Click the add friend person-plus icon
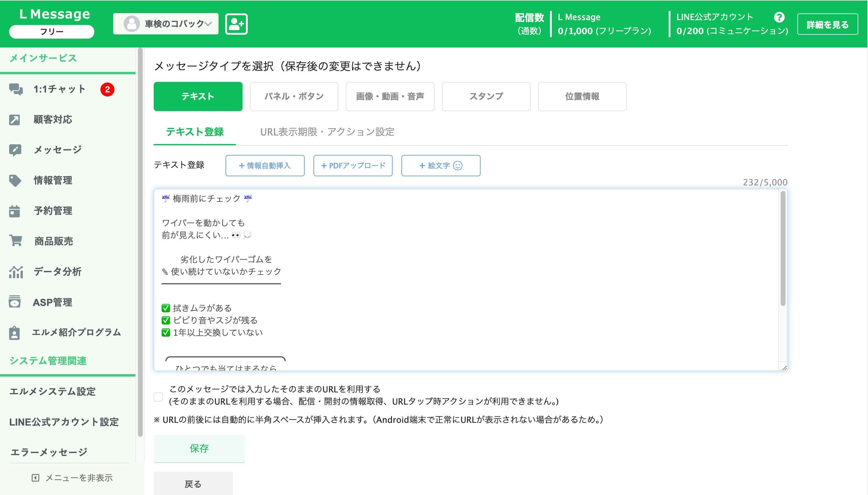The height and width of the screenshot is (495, 868). click(236, 24)
